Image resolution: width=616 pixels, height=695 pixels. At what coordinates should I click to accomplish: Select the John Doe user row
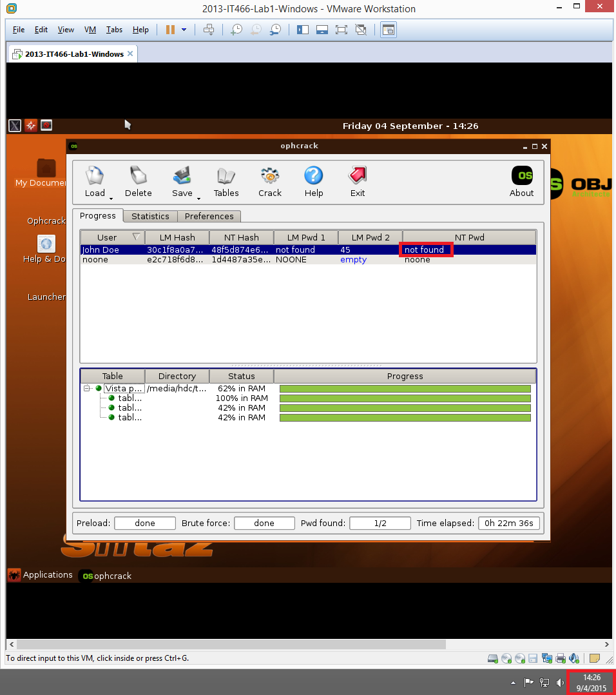[x=308, y=250]
